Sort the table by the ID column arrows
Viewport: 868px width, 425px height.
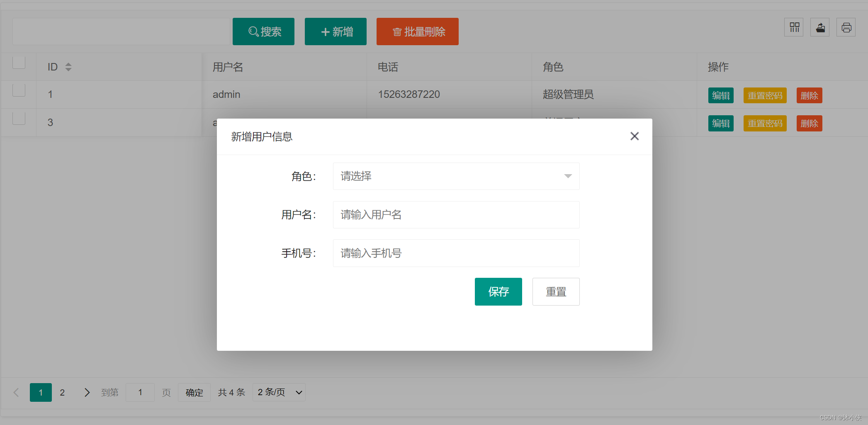(68, 67)
